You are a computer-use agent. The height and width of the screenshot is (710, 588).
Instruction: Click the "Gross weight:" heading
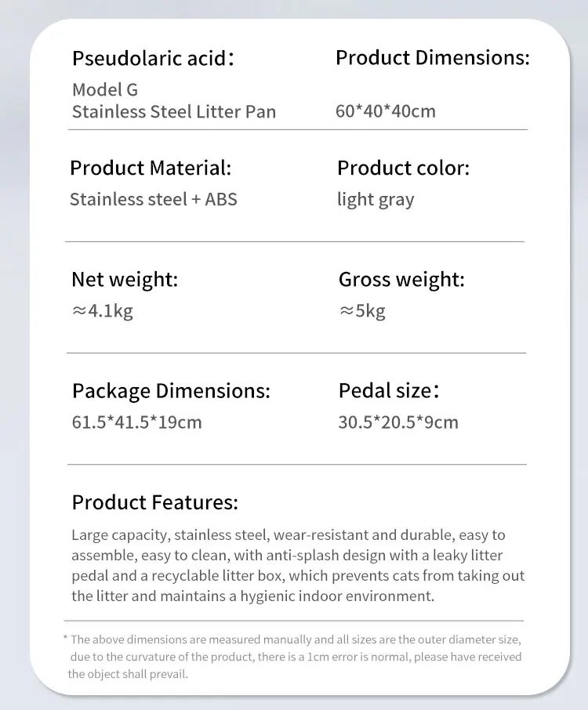(401, 280)
